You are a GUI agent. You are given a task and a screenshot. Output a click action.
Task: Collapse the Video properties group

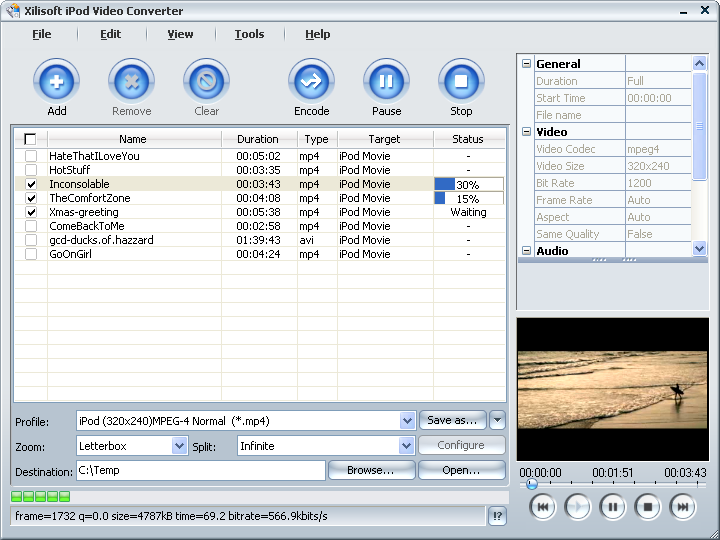(x=527, y=132)
